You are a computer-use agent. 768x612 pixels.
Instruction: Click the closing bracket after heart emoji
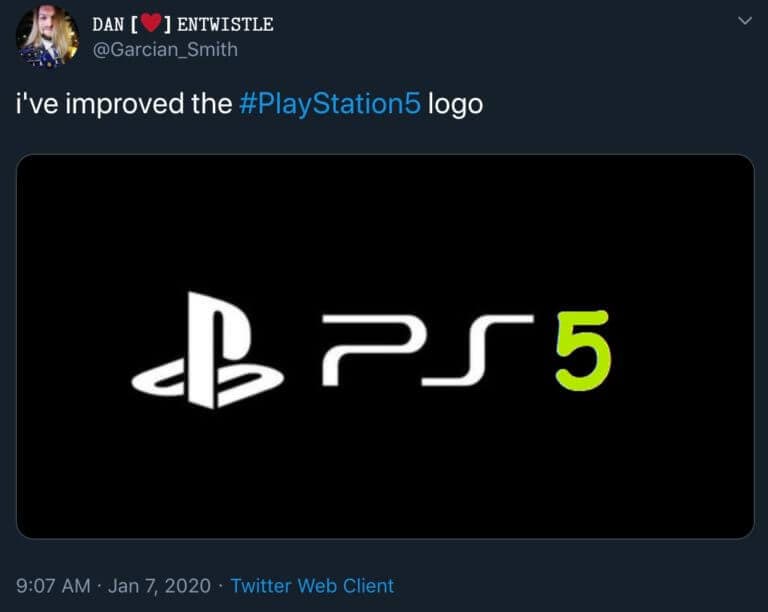tap(167, 24)
